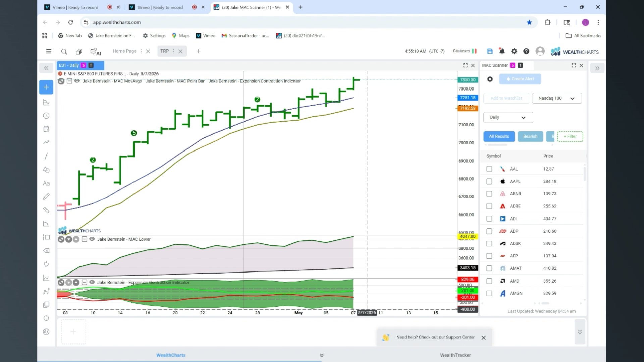The height and width of the screenshot is (362, 644).
Task: Click the symbol search magnifier icon
Action: [x=64, y=51]
